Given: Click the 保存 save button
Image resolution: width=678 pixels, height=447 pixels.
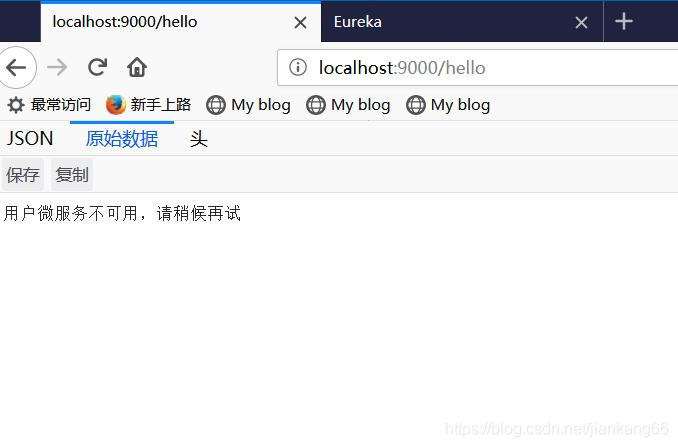Looking at the screenshot, I should [22, 175].
